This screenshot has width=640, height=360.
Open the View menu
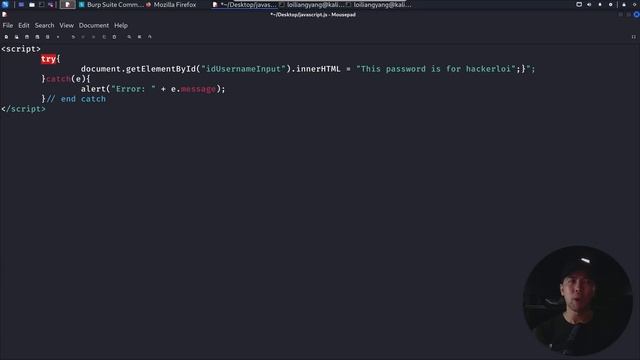click(67, 25)
